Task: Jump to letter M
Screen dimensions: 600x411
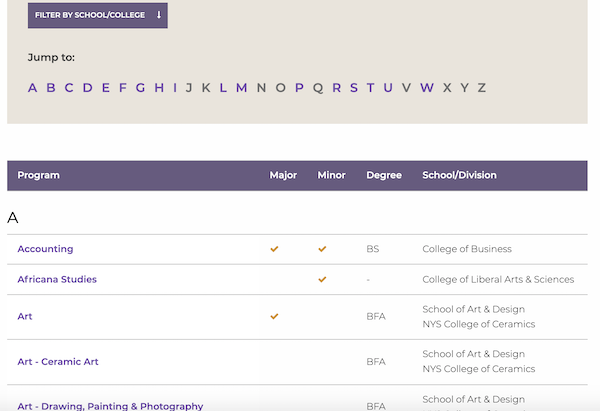Action: [241, 88]
